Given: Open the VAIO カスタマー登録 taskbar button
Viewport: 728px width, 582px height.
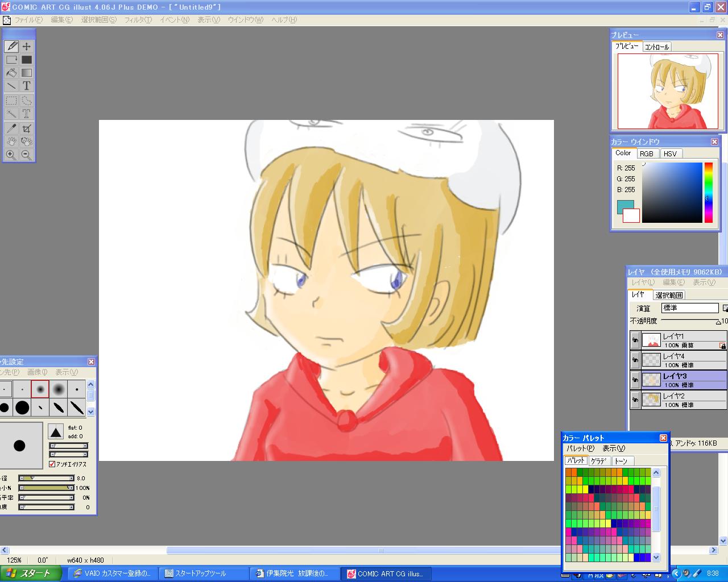Looking at the screenshot, I should coord(114,573).
